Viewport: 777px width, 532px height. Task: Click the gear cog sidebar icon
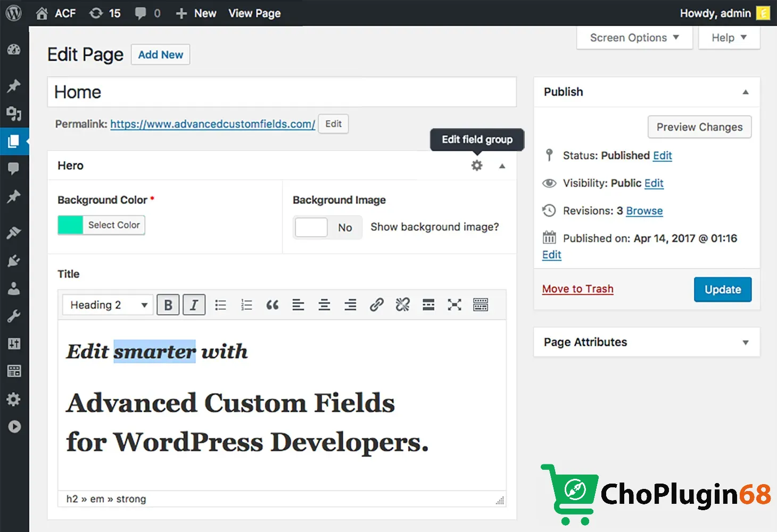pyautogui.click(x=14, y=400)
